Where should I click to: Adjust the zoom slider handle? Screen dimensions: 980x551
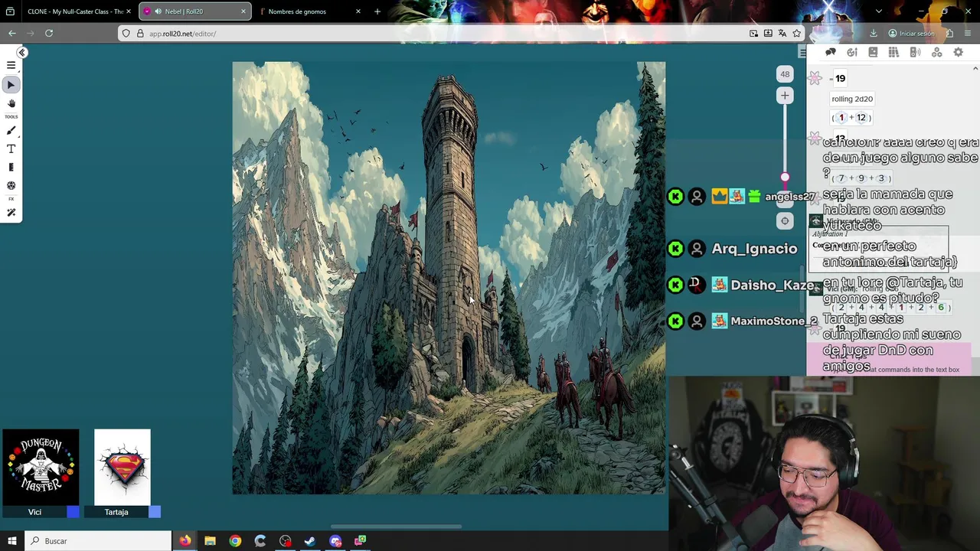[785, 178]
